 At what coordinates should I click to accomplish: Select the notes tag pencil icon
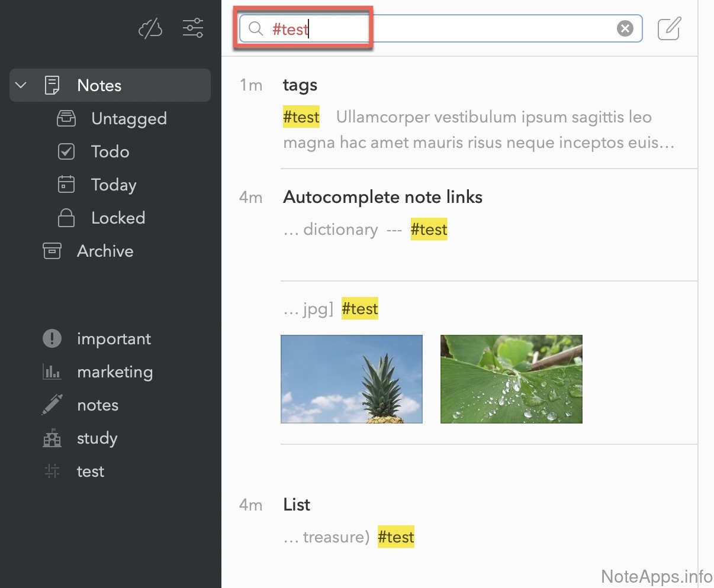pyautogui.click(x=52, y=405)
